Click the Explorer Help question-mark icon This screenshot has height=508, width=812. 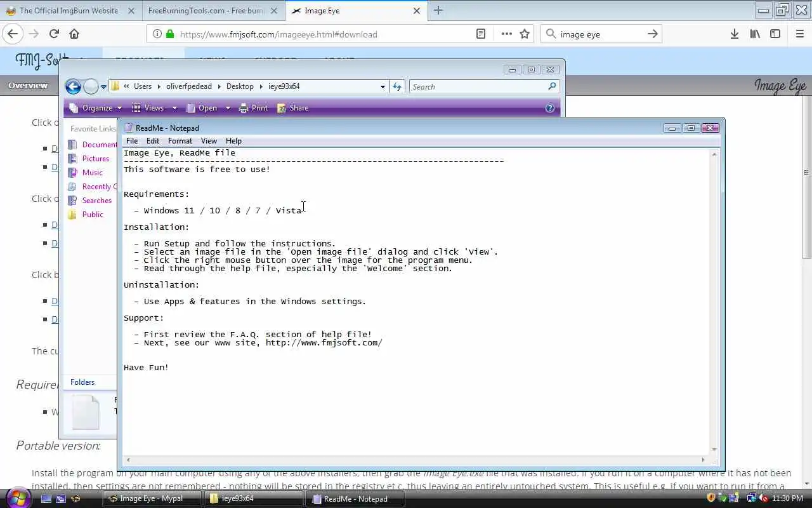click(550, 108)
